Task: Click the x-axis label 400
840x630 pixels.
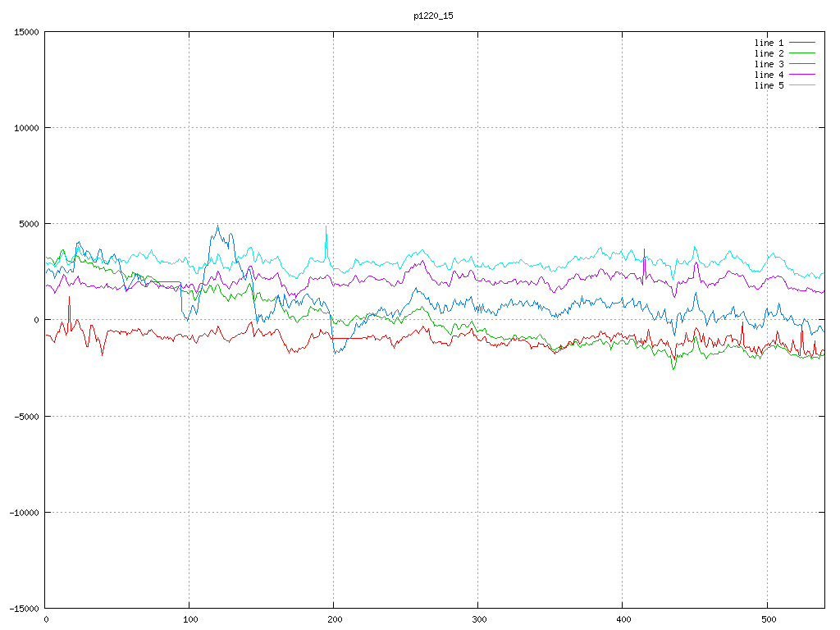Action: (x=623, y=620)
